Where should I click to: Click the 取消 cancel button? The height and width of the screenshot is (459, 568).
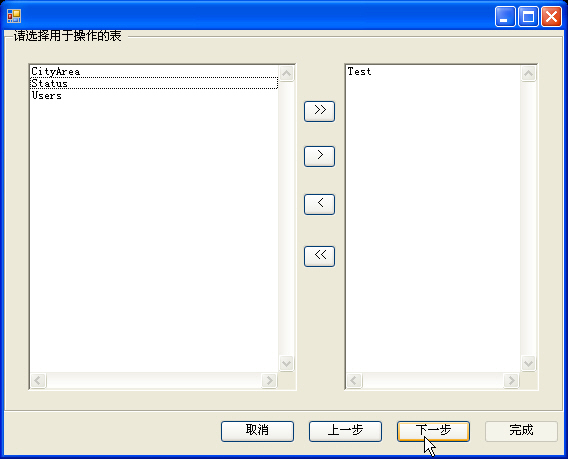coord(257,431)
